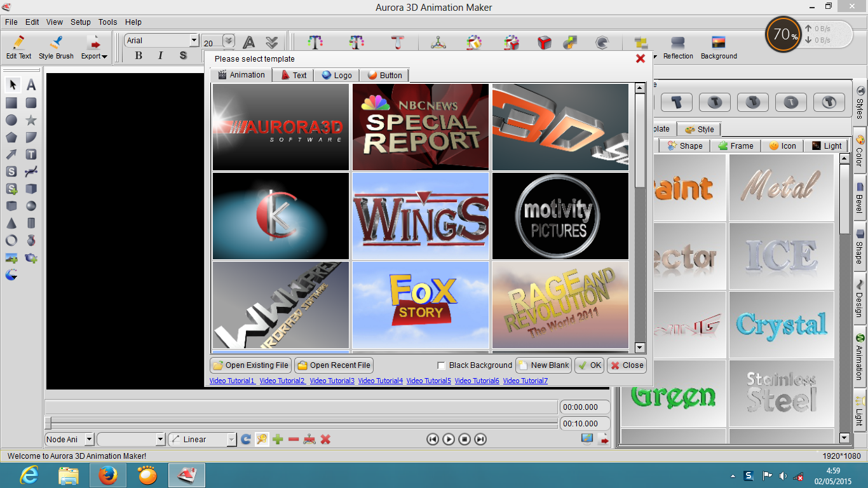Screen dimensions: 868x488
Task: Choose the circle shape tool
Action: 11,120
